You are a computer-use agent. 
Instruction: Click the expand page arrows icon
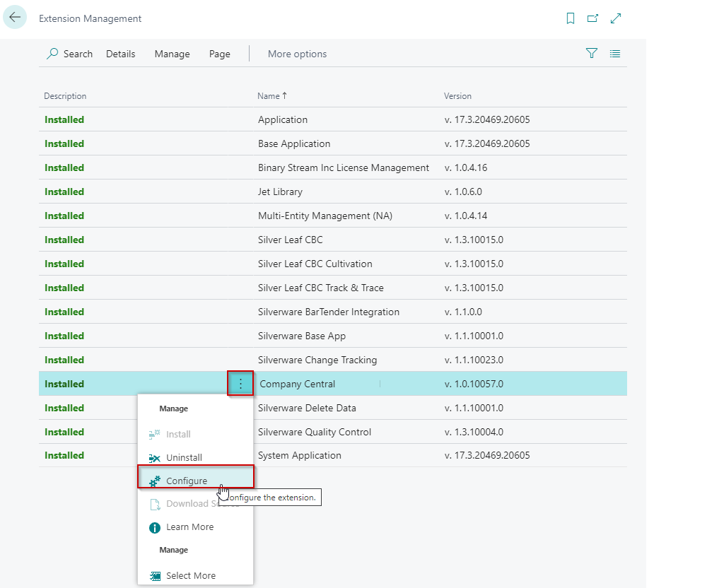point(616,19)
